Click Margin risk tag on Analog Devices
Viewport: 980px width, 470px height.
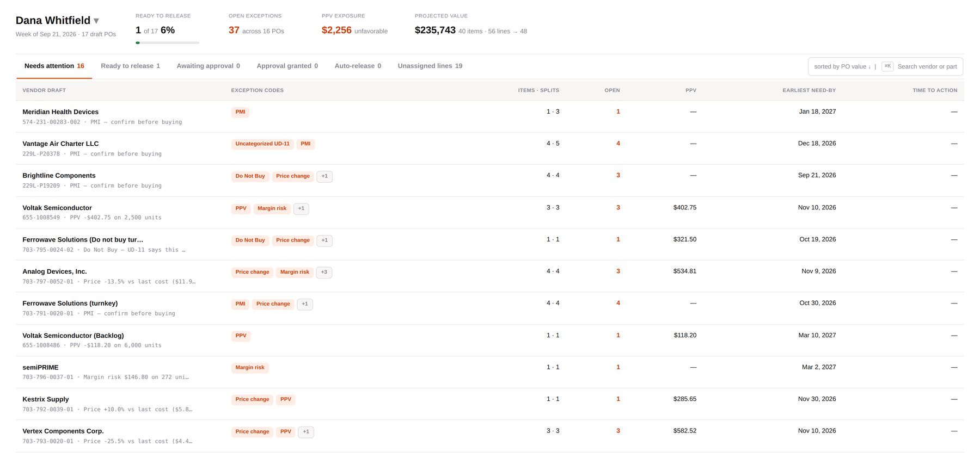pyautogui.click(x=295, y=272)
